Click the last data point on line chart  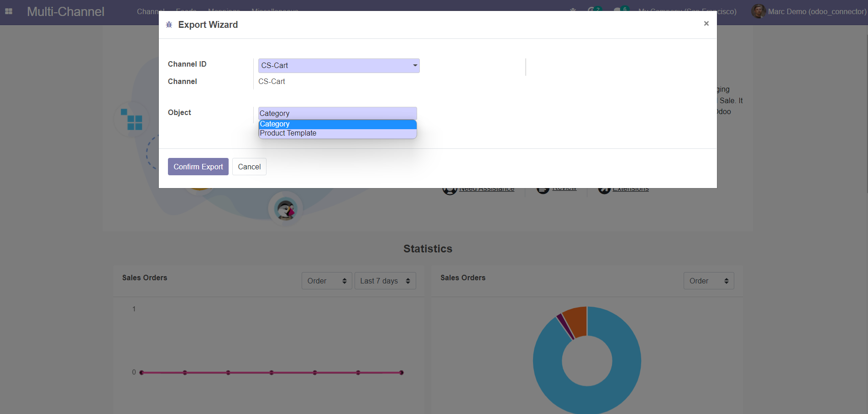tap(402, 372)
